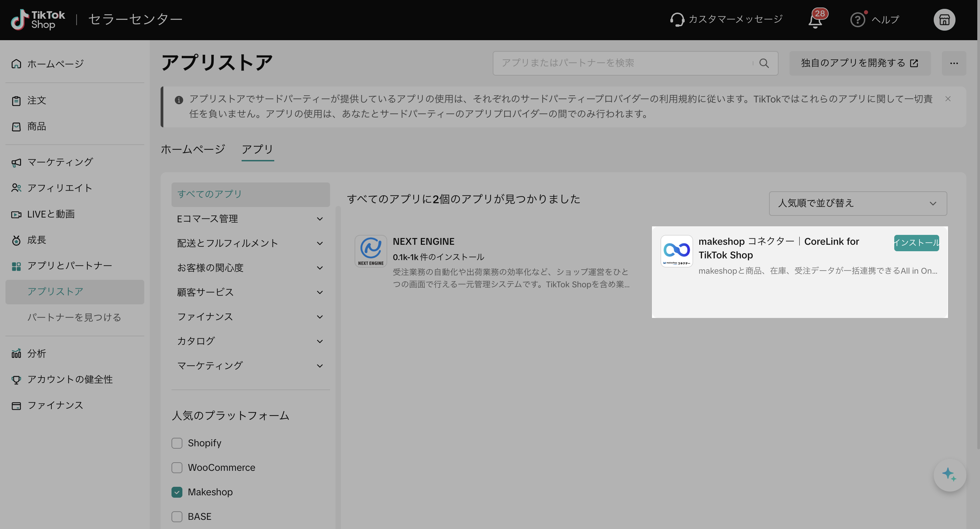The image size is (980, 529).
Task: Open the three-dot more options button
Action: [953, 63]
